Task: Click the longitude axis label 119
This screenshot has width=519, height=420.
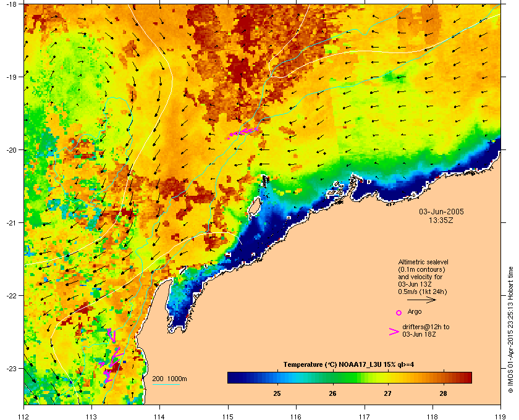Action: 500,416
